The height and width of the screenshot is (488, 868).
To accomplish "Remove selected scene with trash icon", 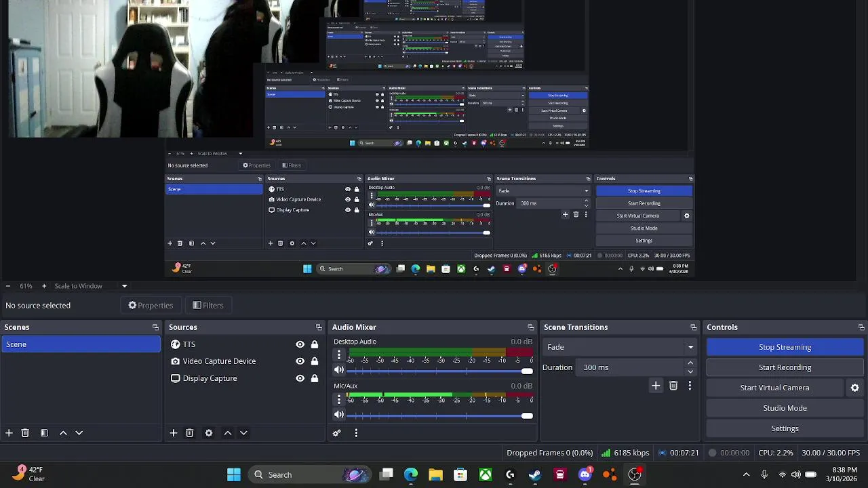I will click(25, 433).
